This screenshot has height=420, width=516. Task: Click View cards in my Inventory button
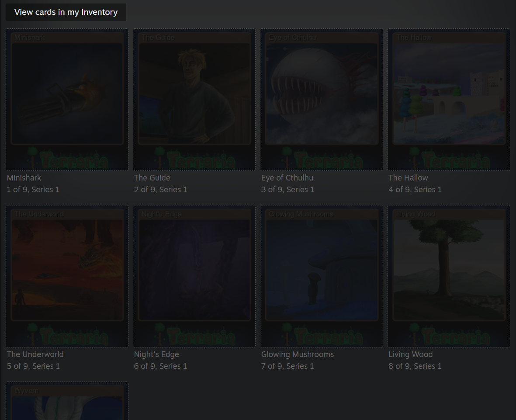point(66,12)
